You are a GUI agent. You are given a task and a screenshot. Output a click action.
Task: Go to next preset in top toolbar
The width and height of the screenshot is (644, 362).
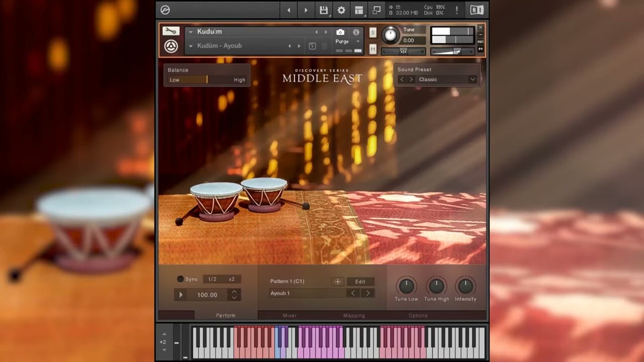coord(305,10)
